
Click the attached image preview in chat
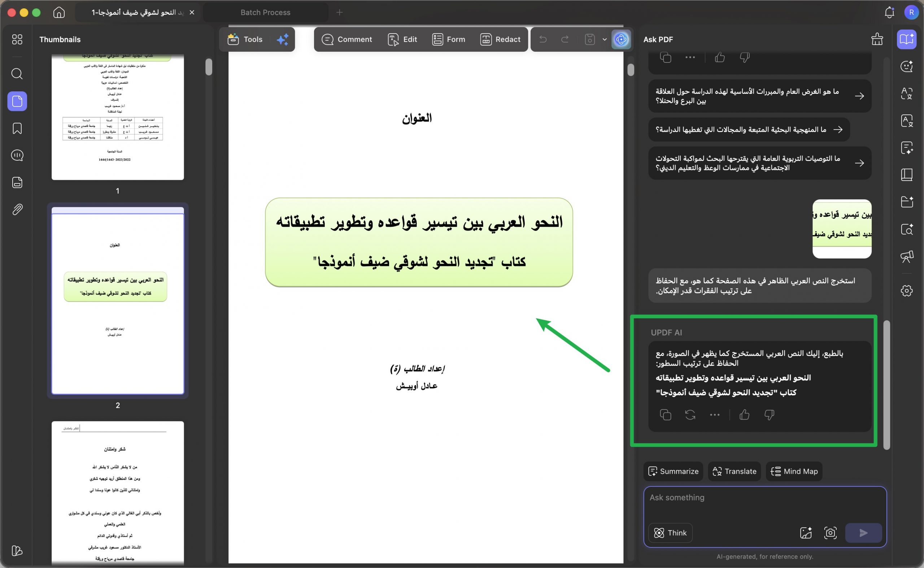(842, 229)
